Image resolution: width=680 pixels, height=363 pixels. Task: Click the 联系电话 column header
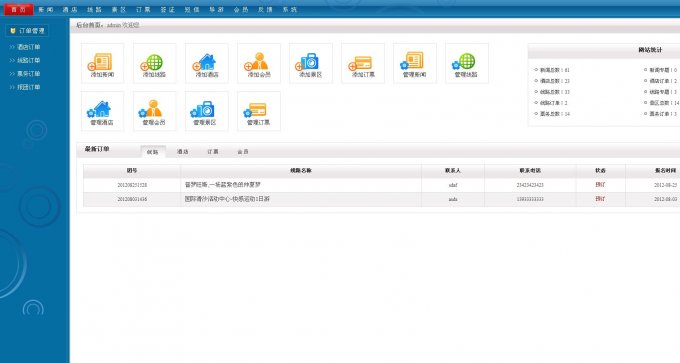[x=530, y=171]
